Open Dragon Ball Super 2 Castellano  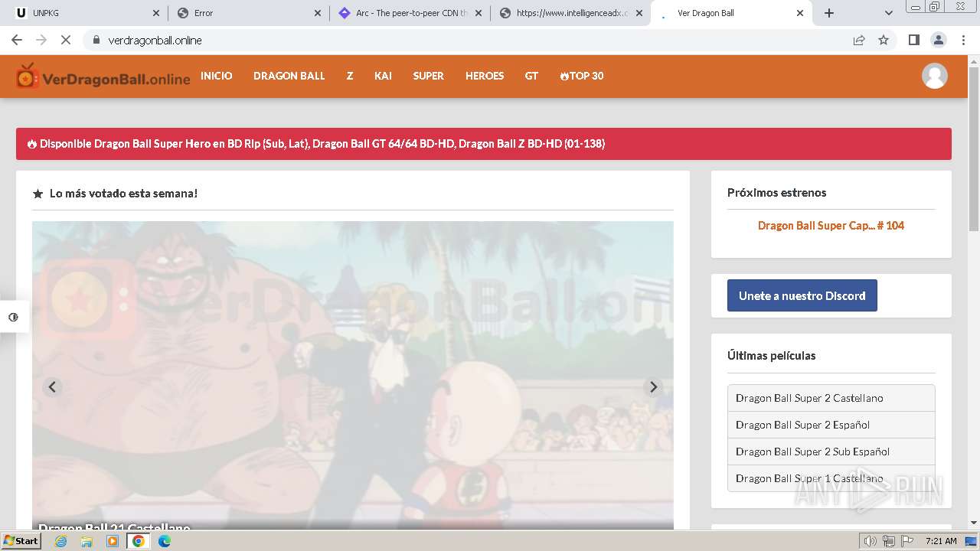click(x=831, y=398)
